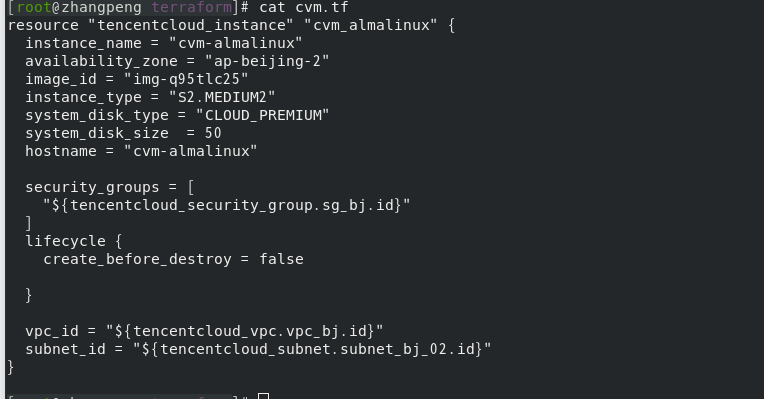Click the hostname value "cvm-almalinux"
The image size is (764, 399).
[x=191, y=151]
